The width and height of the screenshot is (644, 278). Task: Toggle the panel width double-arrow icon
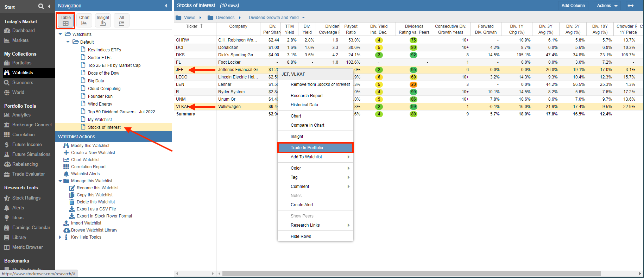pos(631,6)
